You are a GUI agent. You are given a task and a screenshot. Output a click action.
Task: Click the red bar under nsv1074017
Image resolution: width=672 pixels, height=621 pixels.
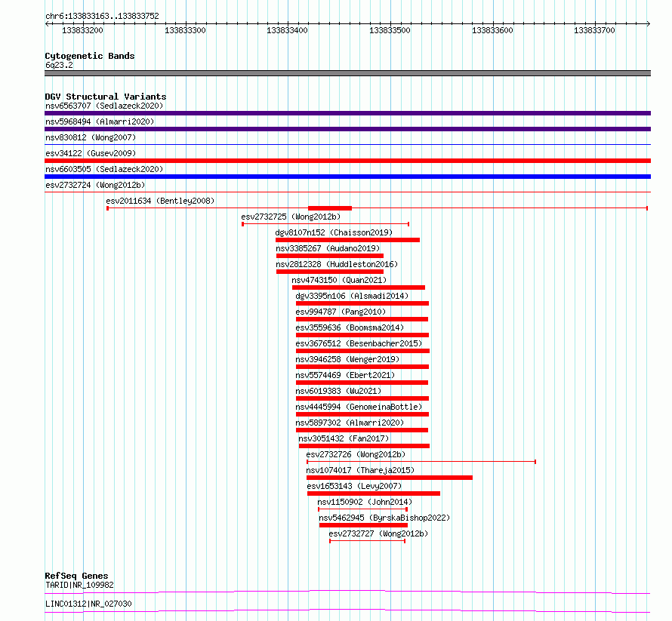pos(390,478)
